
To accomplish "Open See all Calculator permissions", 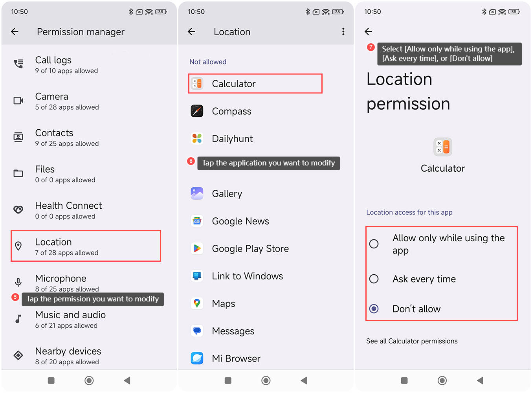I will [412, 341].
